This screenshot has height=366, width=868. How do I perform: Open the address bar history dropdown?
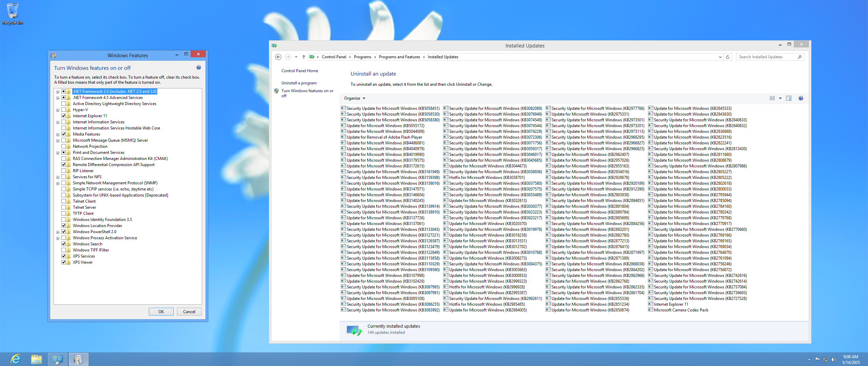click(x=720, y=57)
